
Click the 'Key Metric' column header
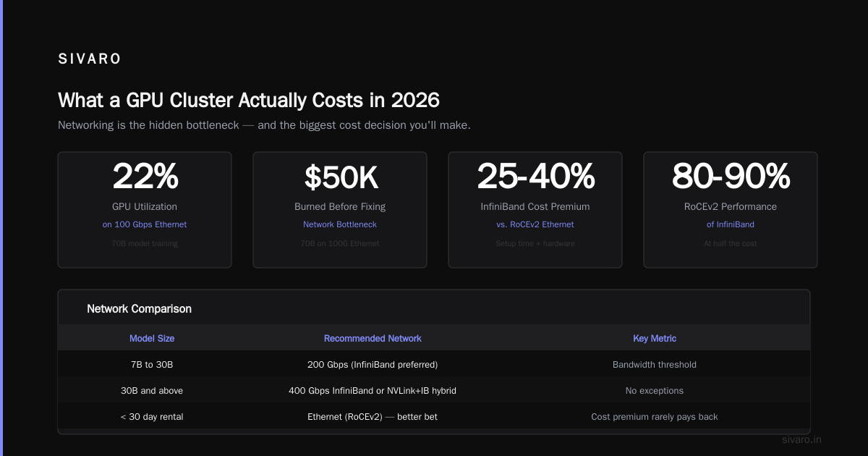point(655,338)
